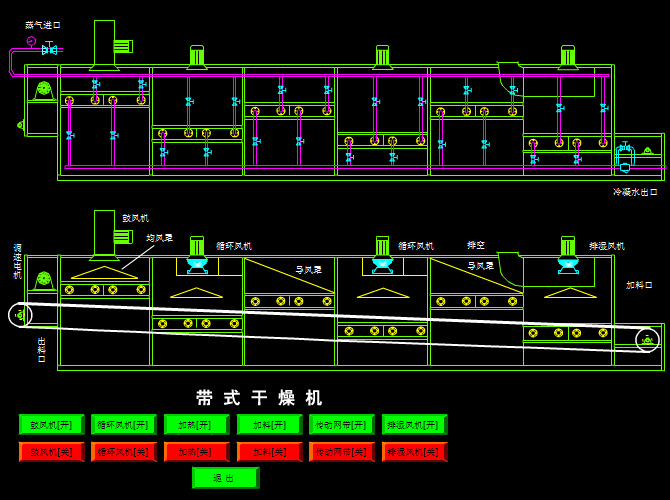The image size is (670, 500).
Task: Stop the blower with 鼓风机[关]
Action: [52, 452]
